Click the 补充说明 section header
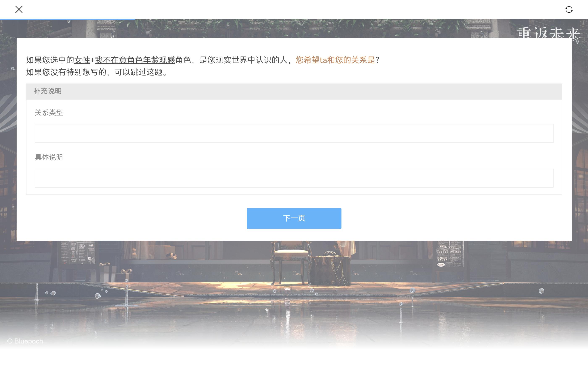The image size is (588, 386). click(x=48, y=91)
